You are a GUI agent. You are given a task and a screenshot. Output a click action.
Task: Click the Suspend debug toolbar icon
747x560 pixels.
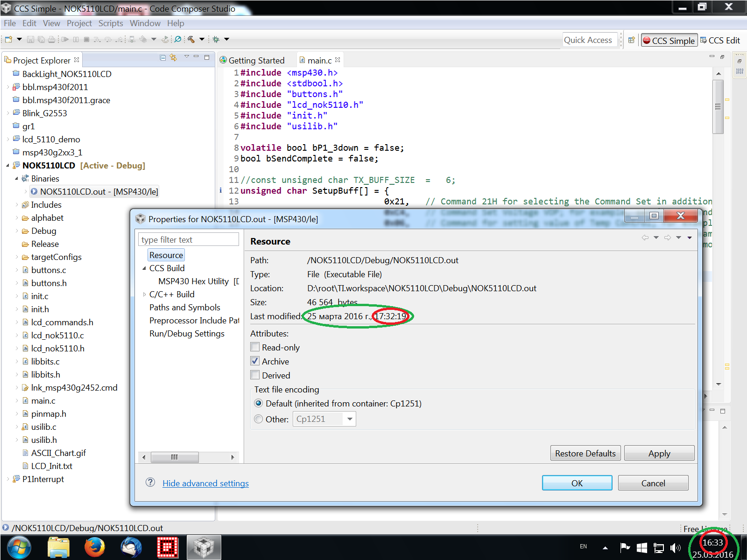pyautogui.click(x=76, y=40)
